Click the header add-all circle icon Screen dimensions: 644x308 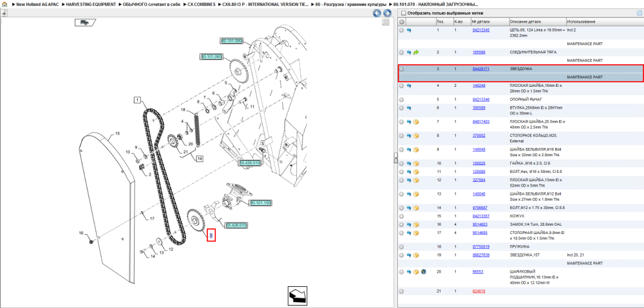[402, 22]
